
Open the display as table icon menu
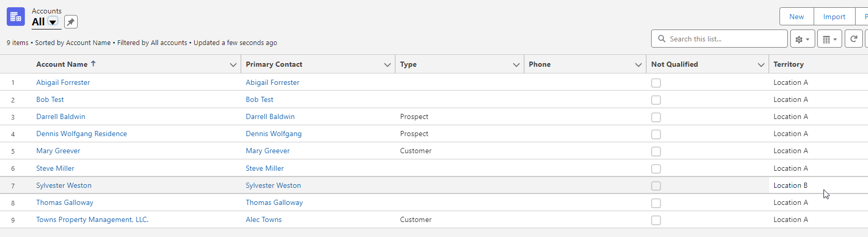click(829, 39)
